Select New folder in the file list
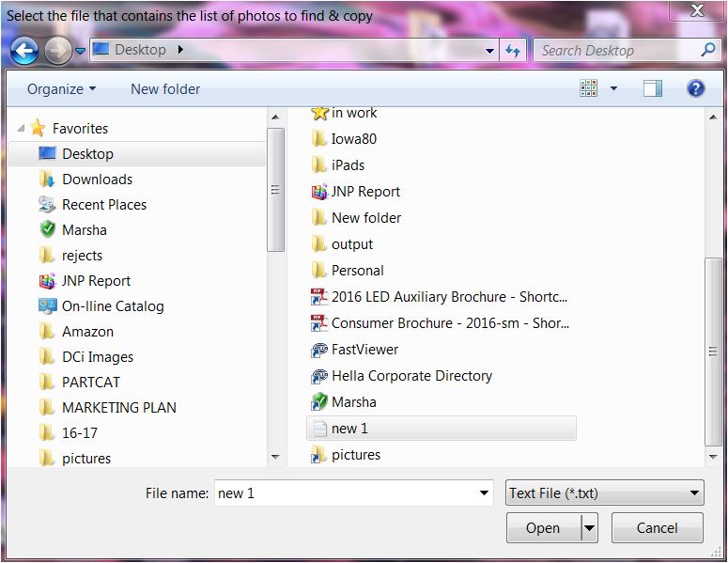Viewport: 728px width, 563px height. click(356, 218)
